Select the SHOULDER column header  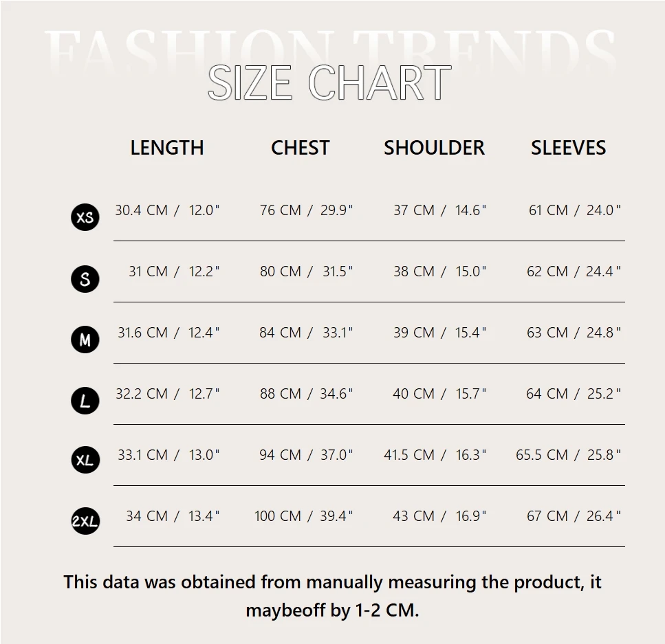click(434, 148)
